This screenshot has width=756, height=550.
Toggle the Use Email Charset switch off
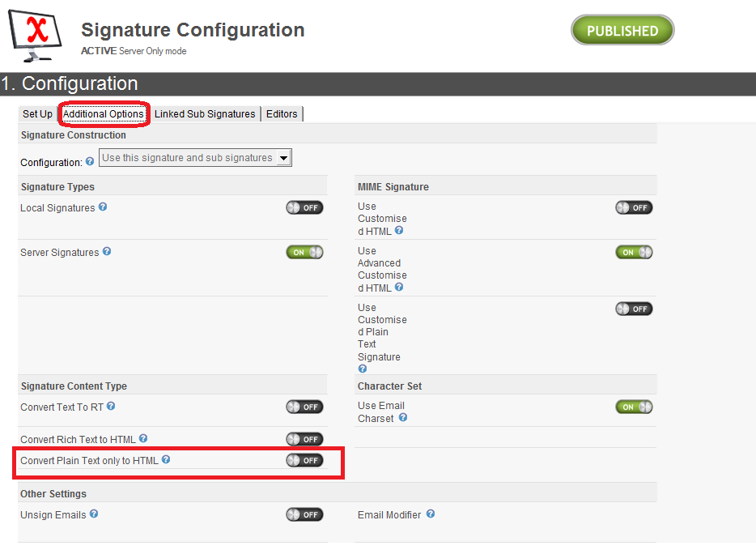click(634, 407)
